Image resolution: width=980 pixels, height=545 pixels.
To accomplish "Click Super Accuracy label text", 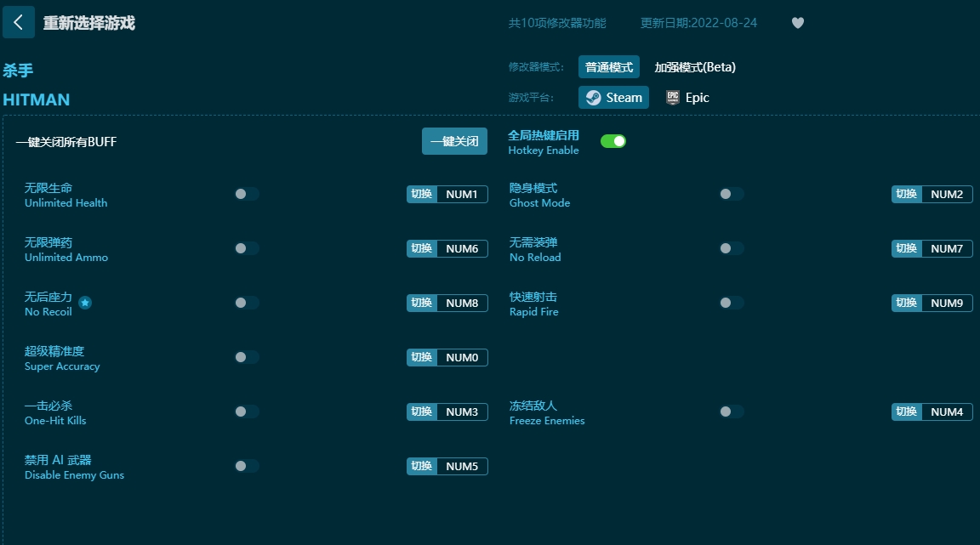I will [x=62, y=366].
